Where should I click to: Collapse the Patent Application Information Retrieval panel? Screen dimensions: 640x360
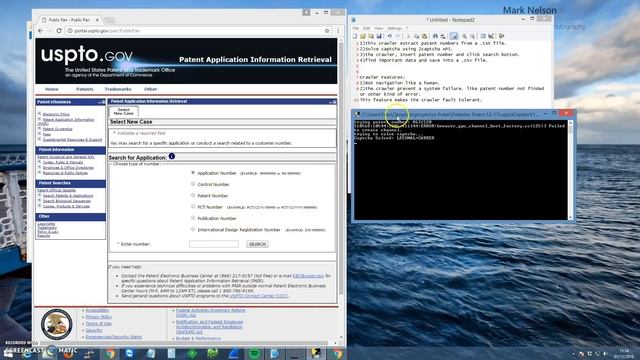[x=331, y=102]
